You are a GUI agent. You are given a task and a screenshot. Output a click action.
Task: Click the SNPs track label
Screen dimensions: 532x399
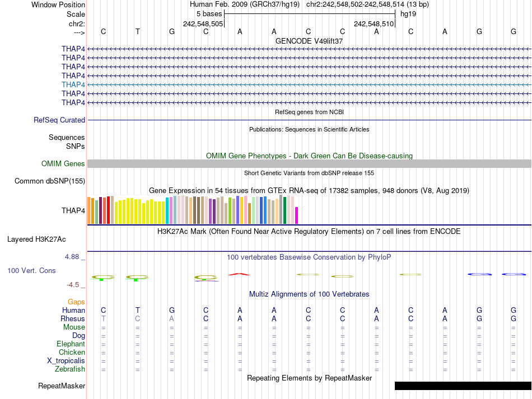click(76, 146)
